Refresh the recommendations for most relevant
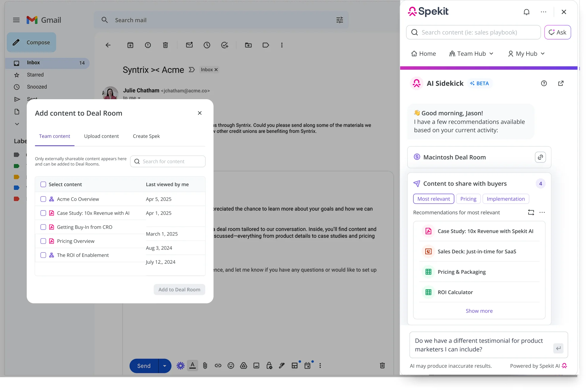The image size is (588, 392). (531, 212)
